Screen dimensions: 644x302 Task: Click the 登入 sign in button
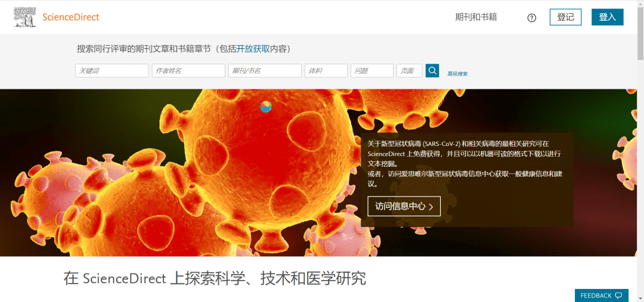pyautogui.click(x=608, y=17)
